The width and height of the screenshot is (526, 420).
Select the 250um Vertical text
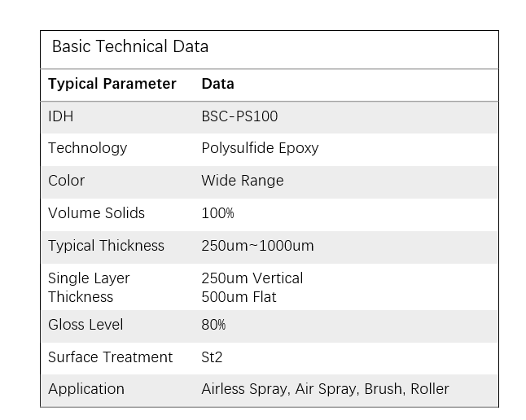pyautogui.click(x=252, y=278)
